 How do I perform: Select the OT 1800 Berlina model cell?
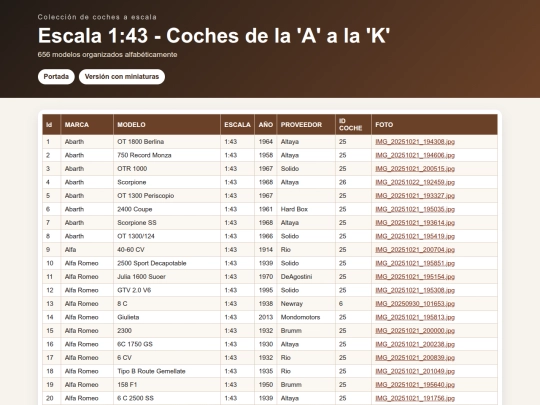pyautogui.click(x=167, y=142)
